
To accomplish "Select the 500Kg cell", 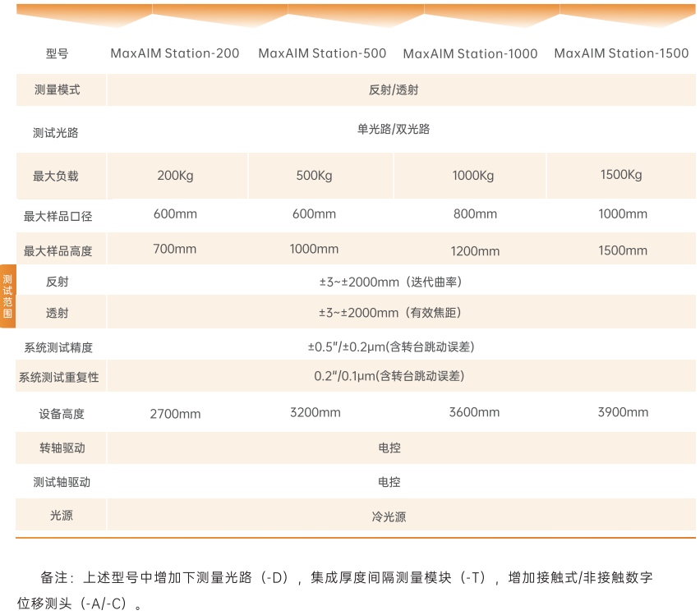I will pyautogui.click(x=315, y=176).
